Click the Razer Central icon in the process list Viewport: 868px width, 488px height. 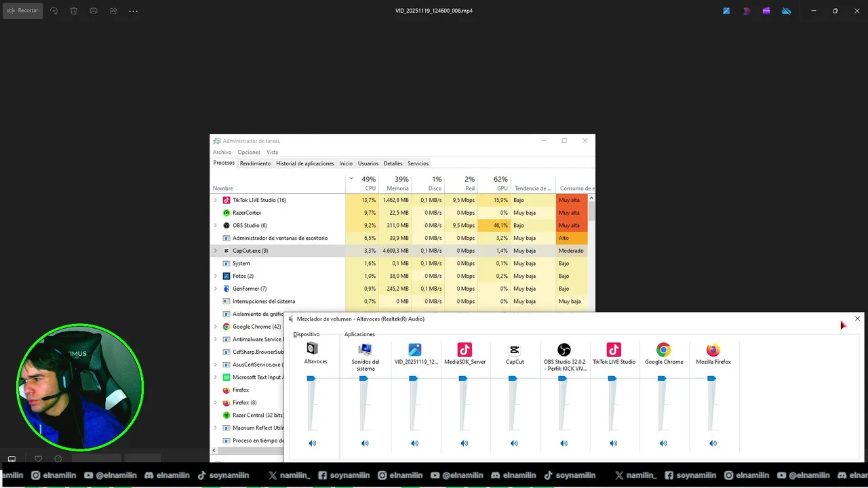[x=226, y=415]
